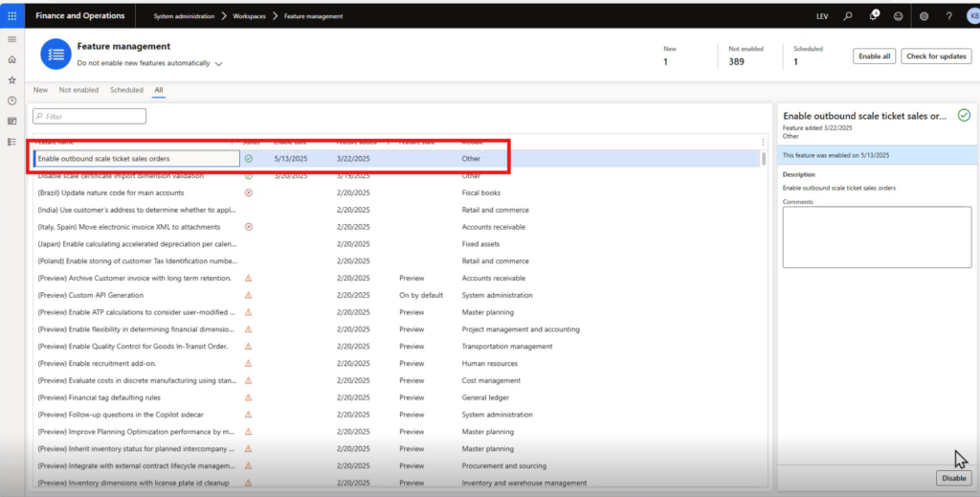
Task: Select '(India) Use customer's address' row
Action: point(398,210)
